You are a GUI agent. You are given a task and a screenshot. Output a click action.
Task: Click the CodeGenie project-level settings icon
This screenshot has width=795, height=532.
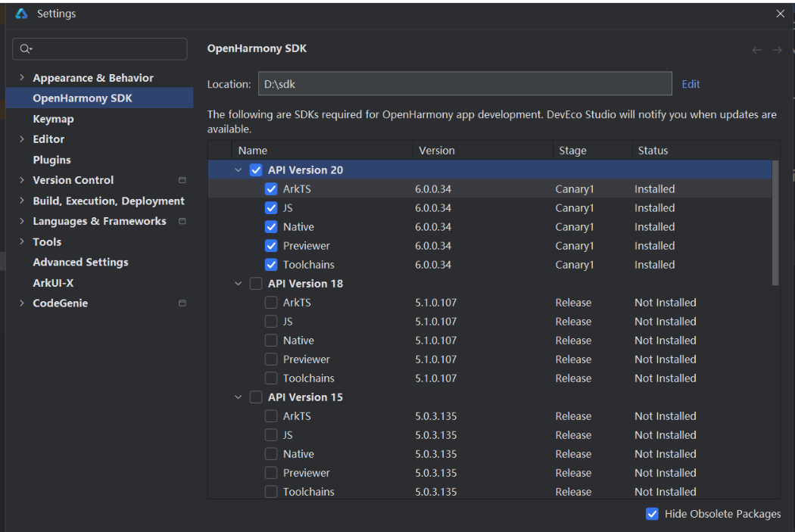pos(182,303)
